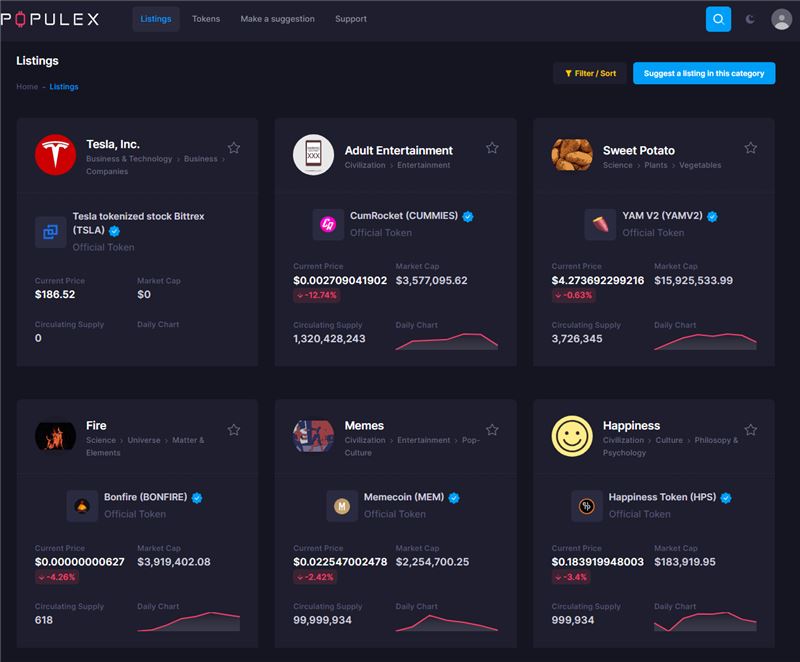
Task: Open the Happiness listing title
Action: (x=632, y=425)
